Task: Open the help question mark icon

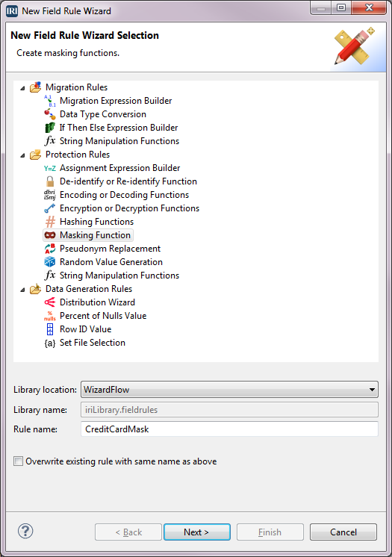Action: click(x=25, y=531)
